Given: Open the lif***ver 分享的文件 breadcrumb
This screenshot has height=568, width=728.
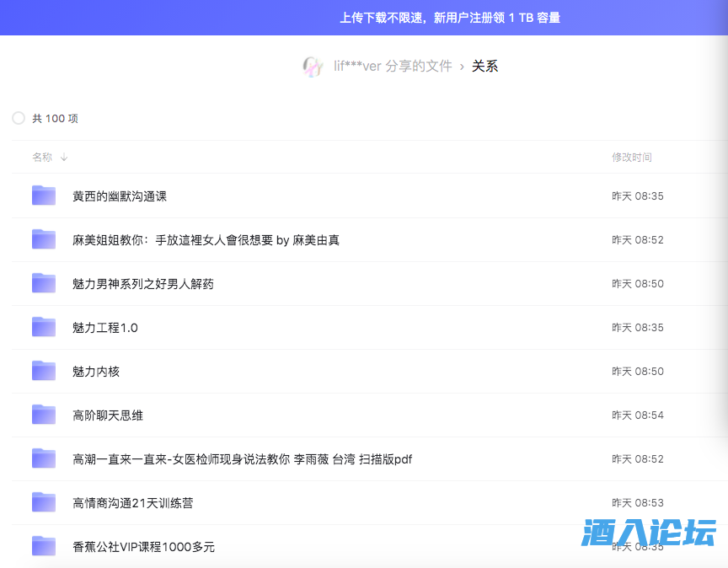Looking at the screenshot, I should point(392,67).
